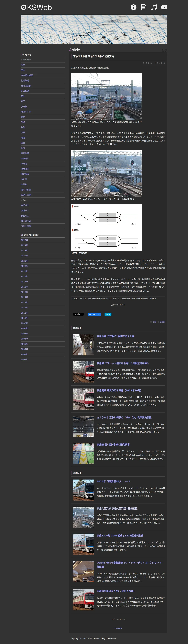This screenshot has height=644, width=188.
Task: Open 東洋バス category
Action: pos(25,205)
